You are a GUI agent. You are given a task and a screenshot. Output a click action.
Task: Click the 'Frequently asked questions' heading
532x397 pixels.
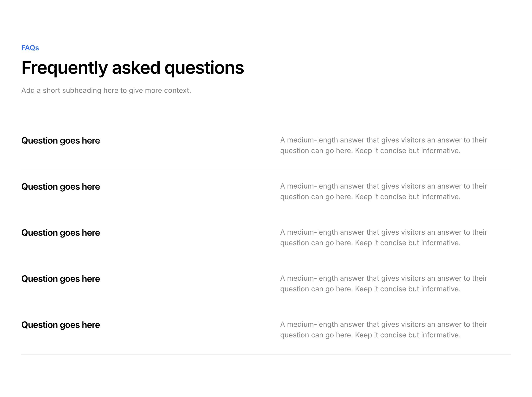click(133, 68)
